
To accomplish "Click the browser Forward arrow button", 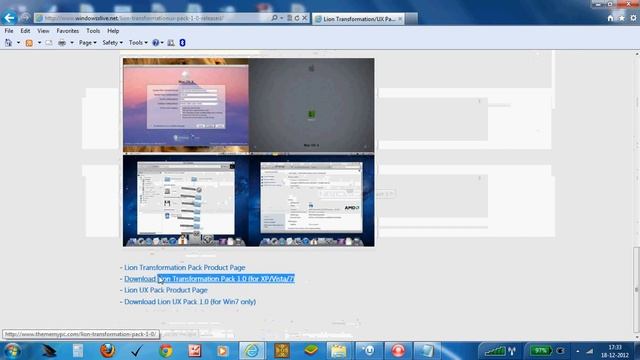I will [x=26, y=18].
